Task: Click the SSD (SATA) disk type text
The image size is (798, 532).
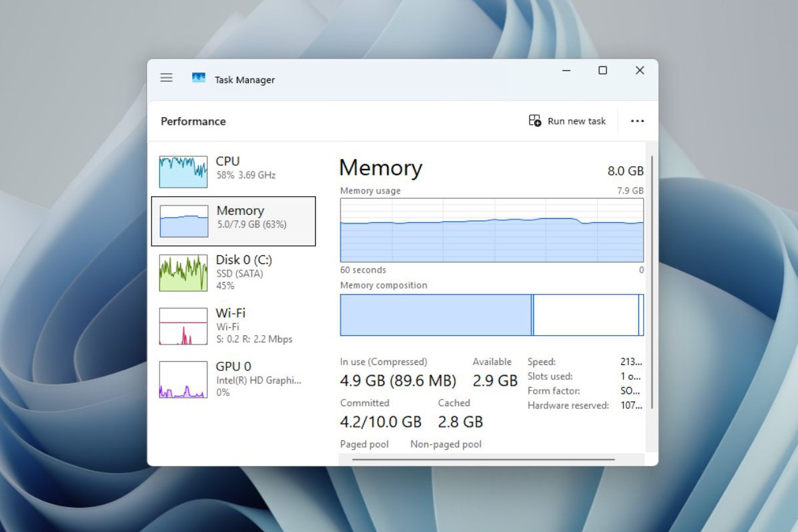Action: pyautogui.click(x=239, y=273)
